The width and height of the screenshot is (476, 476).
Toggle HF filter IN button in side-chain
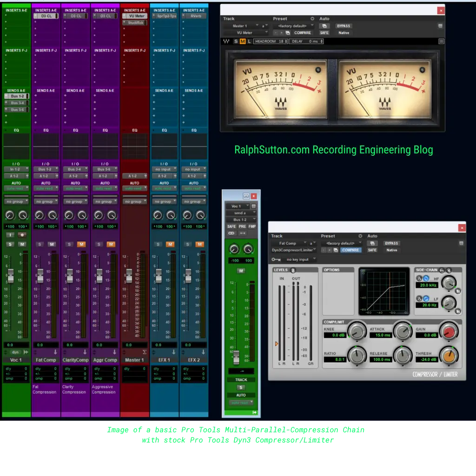tap(458, 291)
